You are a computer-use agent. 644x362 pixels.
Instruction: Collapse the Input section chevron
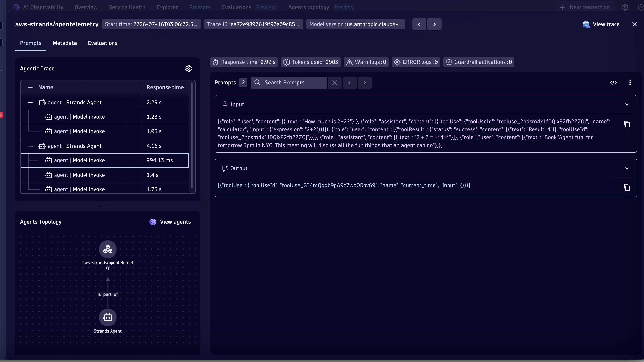point(627,104)
